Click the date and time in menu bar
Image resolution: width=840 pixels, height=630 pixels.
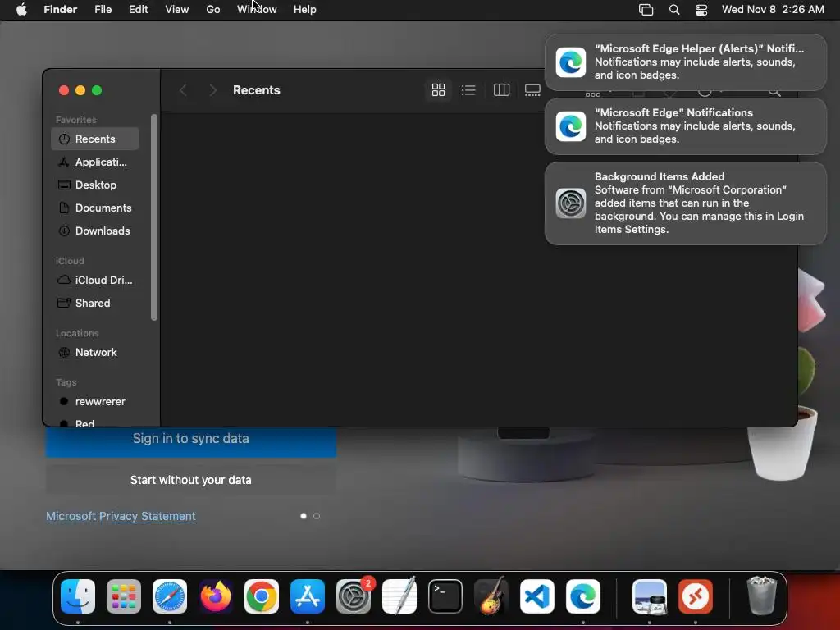pyautogui.click(x=773, y=10)
